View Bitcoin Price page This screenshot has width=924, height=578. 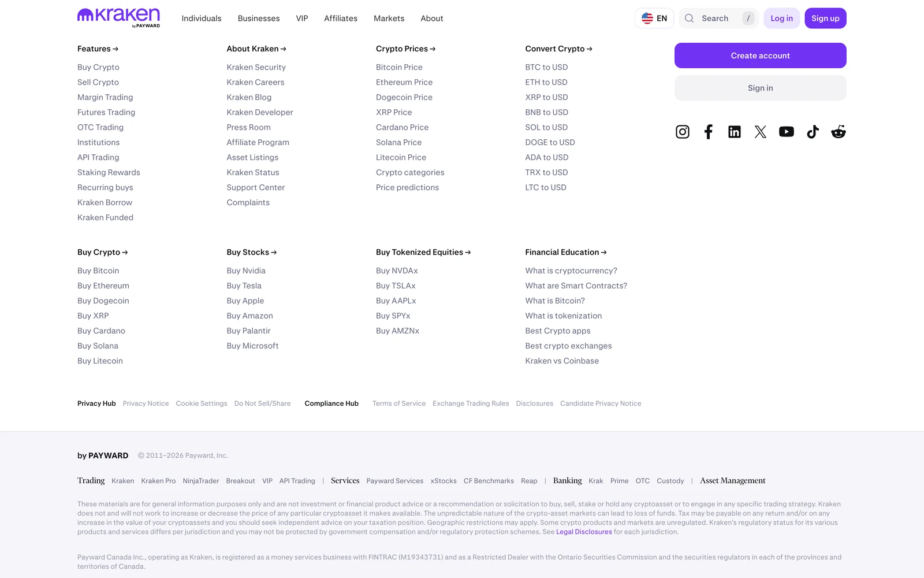point(399,67)
